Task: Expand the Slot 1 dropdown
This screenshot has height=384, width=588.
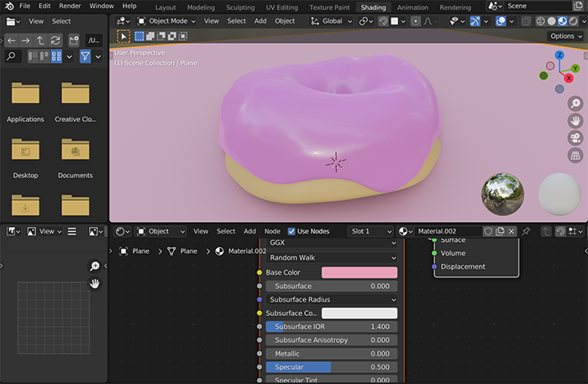Action: click(x=371, y=231)
